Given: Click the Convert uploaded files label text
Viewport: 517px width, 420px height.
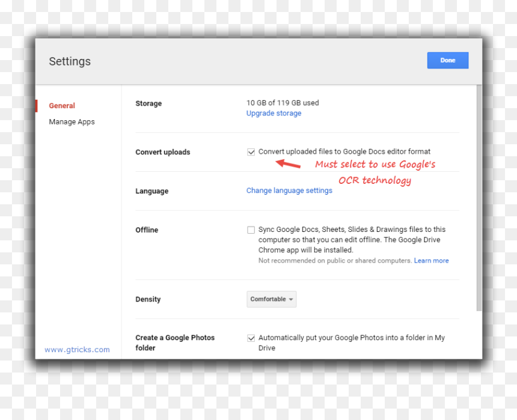Looking at the screenshot, I should 344,151.
